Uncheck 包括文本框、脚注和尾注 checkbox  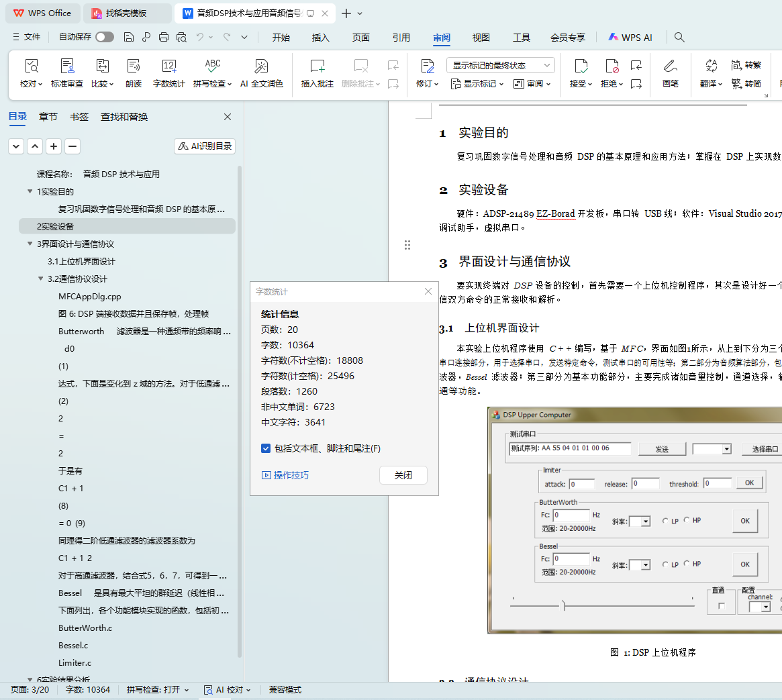pyautogui.click(x=266, y=448)
